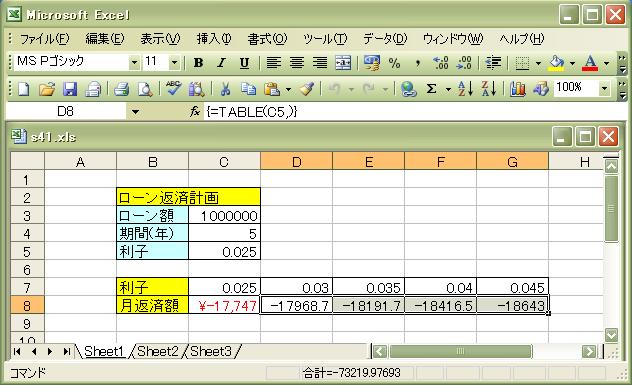Click the yellow Fill Color button
Viewport: 632px width, 385px height.
point(557,63)
